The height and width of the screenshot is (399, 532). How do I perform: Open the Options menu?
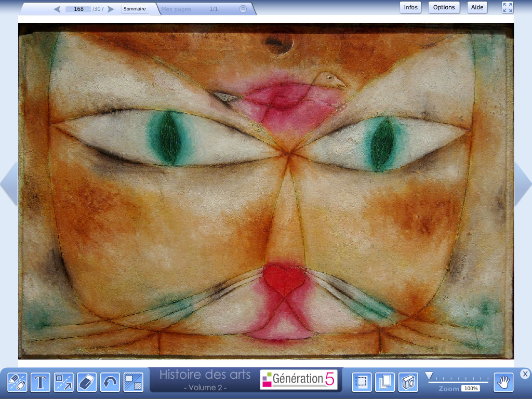point(444,7)
